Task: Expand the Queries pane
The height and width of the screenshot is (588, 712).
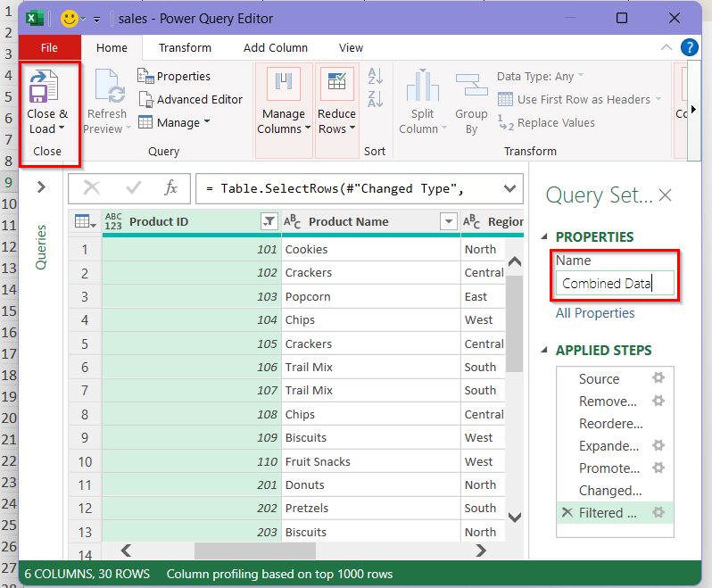Action: 41,187
